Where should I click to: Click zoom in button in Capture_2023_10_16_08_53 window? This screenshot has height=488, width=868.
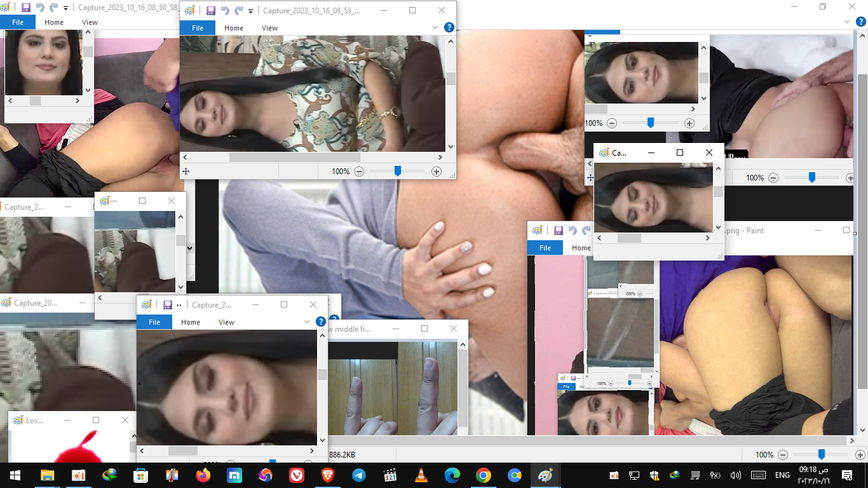click(436, 172)
